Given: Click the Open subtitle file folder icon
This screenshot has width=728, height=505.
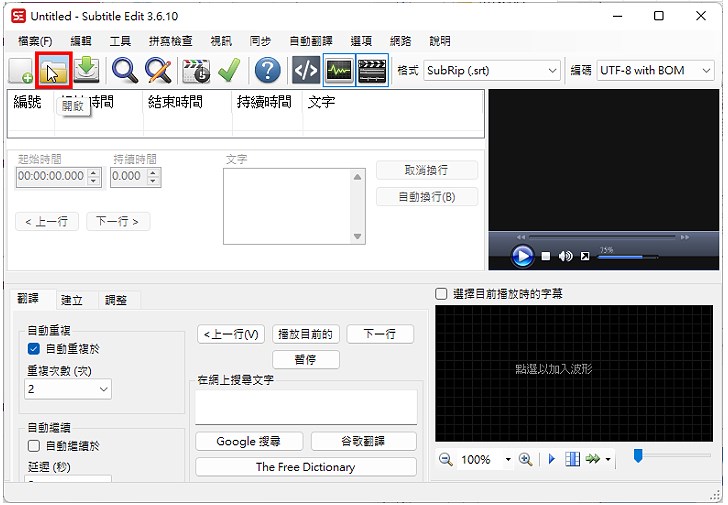Looking at the screenshot, I should pos(54,70).
